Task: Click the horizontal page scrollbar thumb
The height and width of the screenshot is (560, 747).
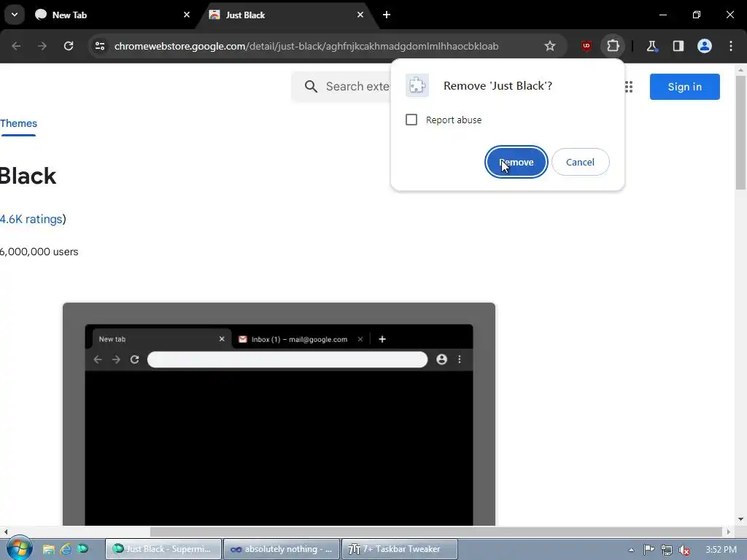Action: (x=436, y=532)
